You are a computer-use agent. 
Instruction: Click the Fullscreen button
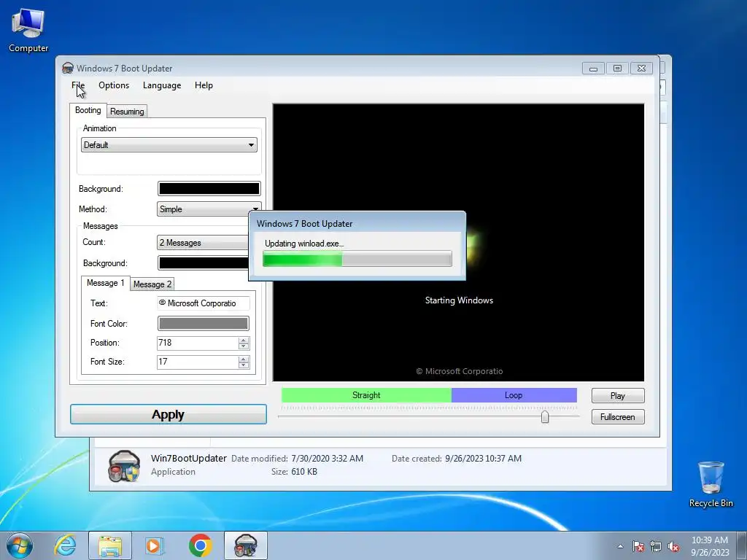[618, 416]
